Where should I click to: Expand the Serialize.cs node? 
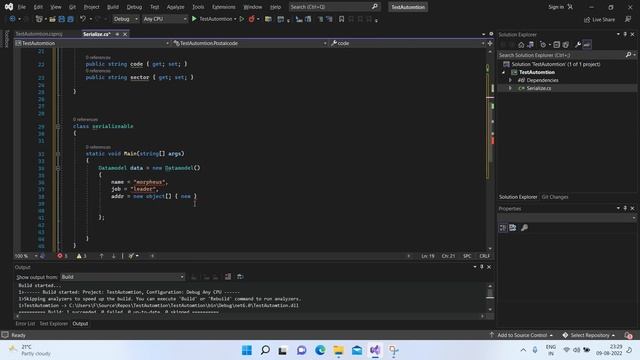[x=510, y=88]
